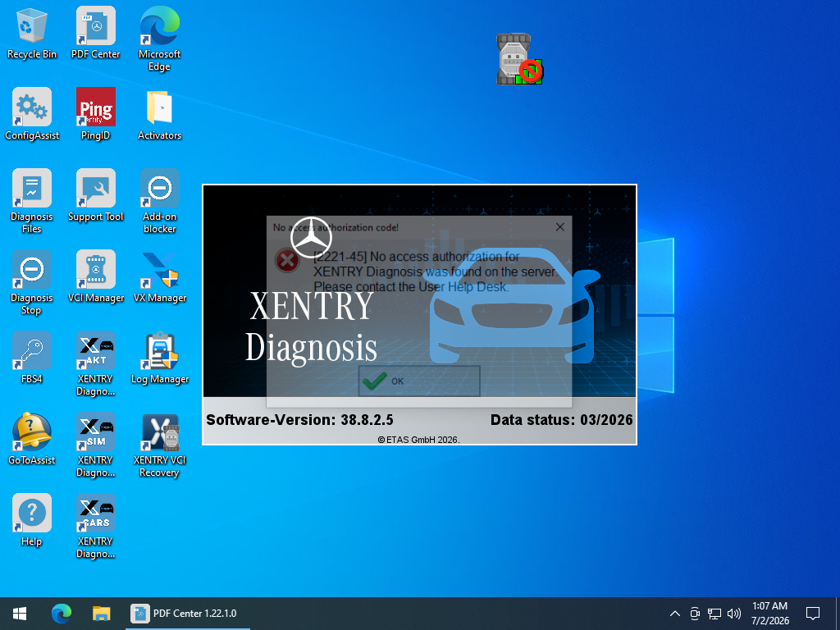
Task: Open Diagnosis Files shortcut
Action: point(32,202)
